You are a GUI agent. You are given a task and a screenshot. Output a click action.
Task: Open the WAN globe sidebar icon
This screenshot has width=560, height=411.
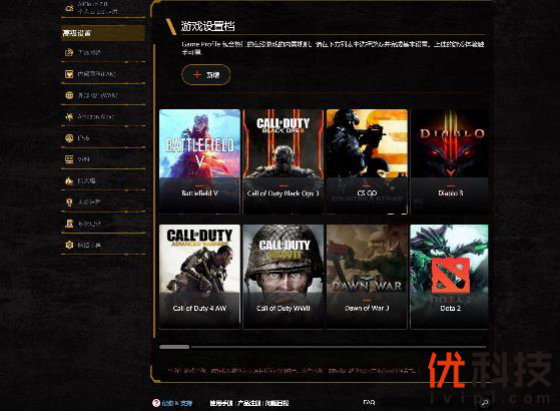coord(69,95)
